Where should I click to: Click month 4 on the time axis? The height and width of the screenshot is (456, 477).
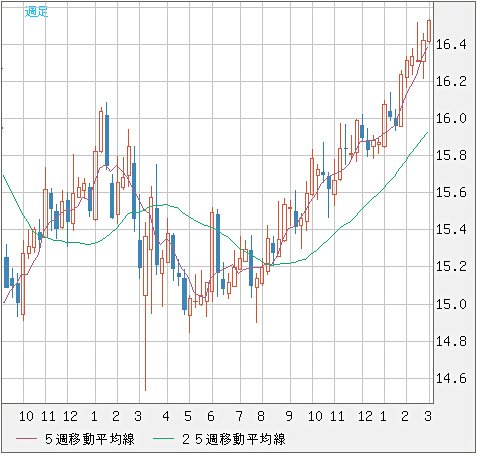click(x=166, y=416)
